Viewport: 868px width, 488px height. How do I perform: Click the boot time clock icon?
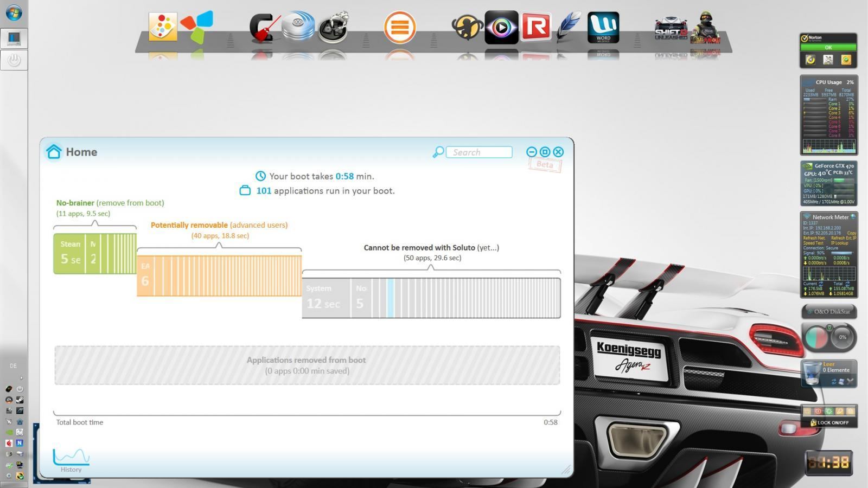[x=261, y=176]
